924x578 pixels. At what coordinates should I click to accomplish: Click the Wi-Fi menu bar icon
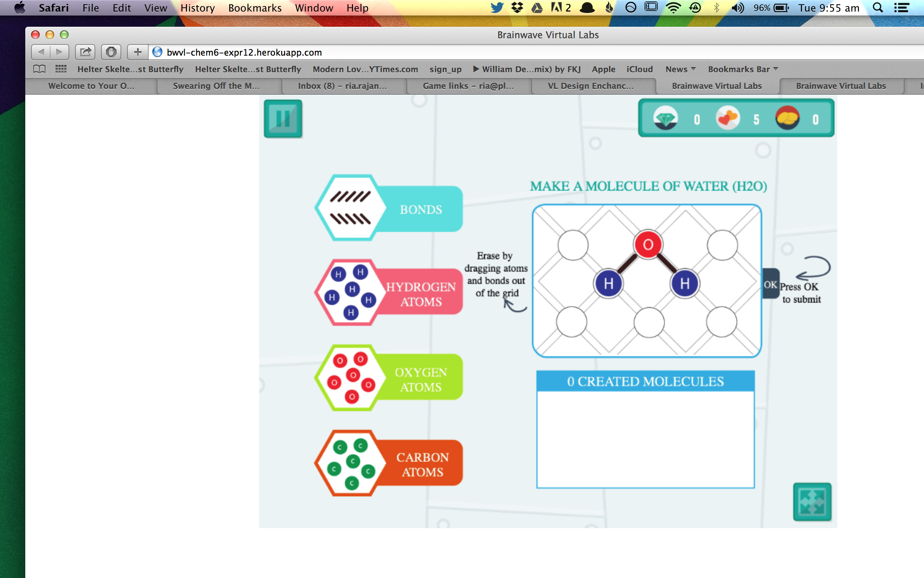[673, 8]
